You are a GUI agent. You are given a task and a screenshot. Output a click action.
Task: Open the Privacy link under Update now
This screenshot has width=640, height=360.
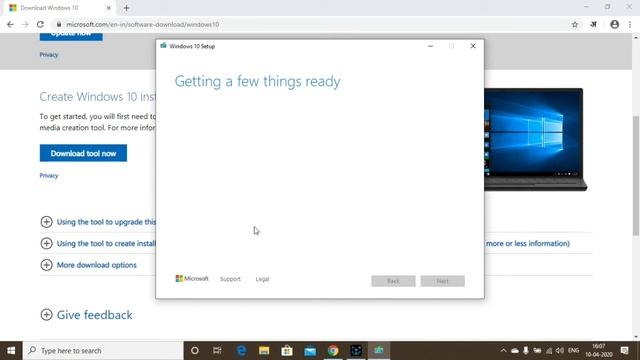[x=49, y=55]
